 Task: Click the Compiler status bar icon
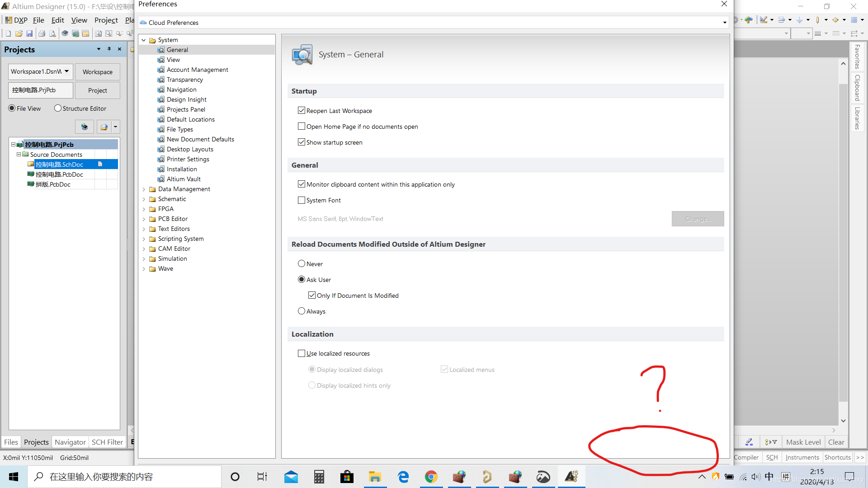pos(747,456)
